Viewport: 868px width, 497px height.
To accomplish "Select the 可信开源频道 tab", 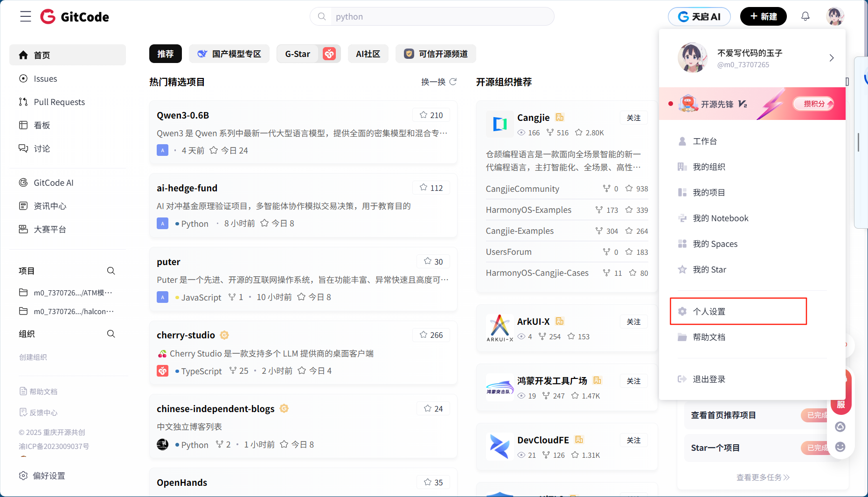I will pos(436,54).
